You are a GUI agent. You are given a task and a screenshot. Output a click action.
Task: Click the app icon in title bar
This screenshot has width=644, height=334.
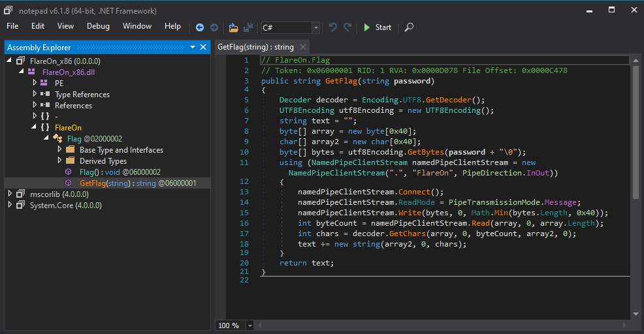click(x=8, y=10)
